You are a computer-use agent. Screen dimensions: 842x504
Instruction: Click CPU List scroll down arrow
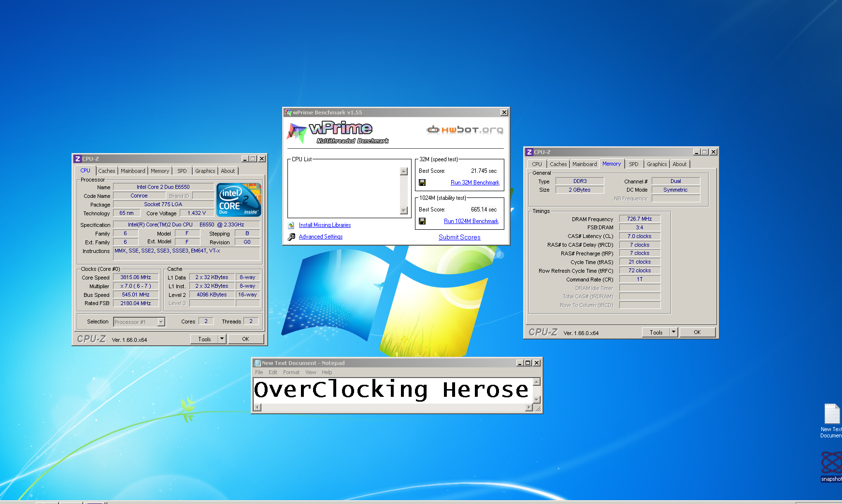click(404, 210)
